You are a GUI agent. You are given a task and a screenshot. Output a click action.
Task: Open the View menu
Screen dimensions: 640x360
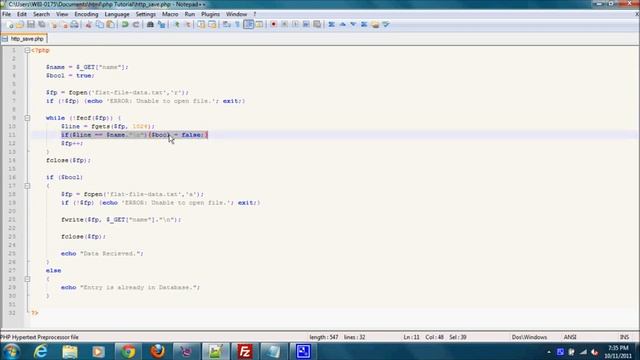62,14
